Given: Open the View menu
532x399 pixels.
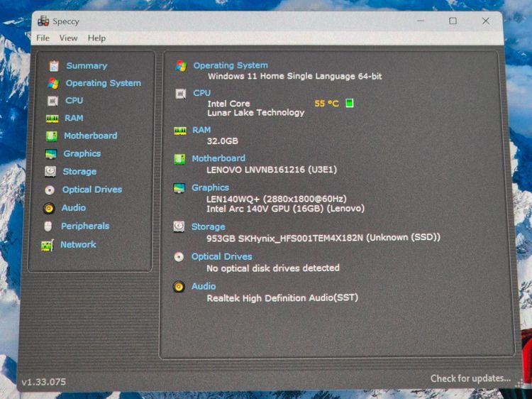Looking at the screenshot, I should click(x=68, y=38).
